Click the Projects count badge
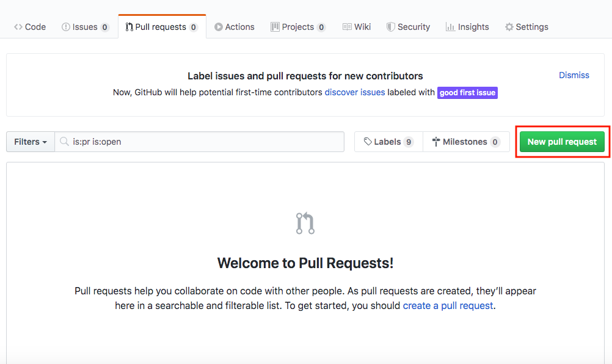 (321, 27)
